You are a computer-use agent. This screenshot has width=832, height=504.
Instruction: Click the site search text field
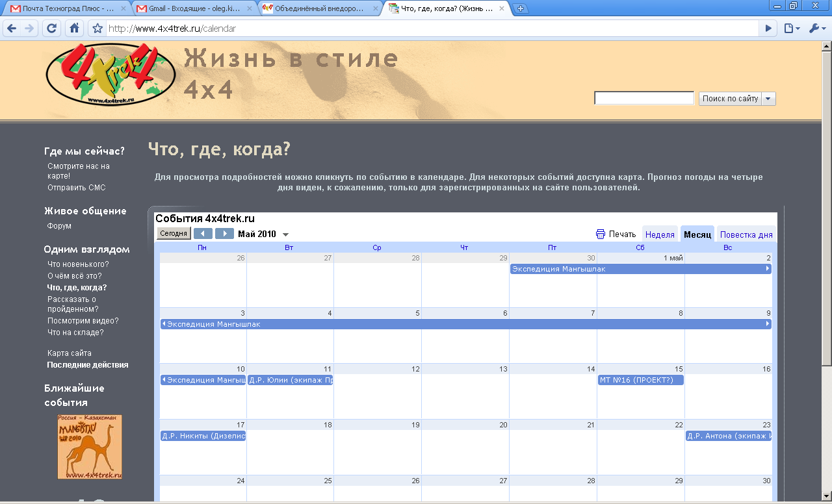click(x=643, y=99)
